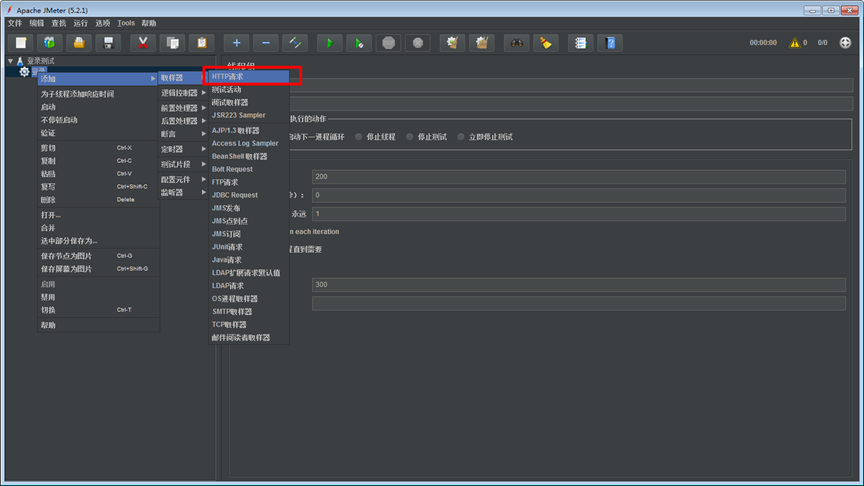Start the test with green play icon
864x486 pixels.
click(330, 42)
